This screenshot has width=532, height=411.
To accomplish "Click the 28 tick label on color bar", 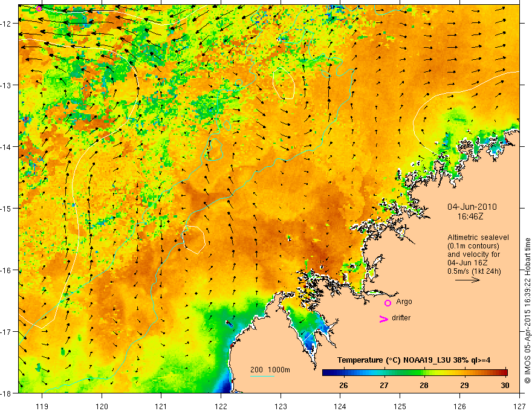I will click(424, 385).
